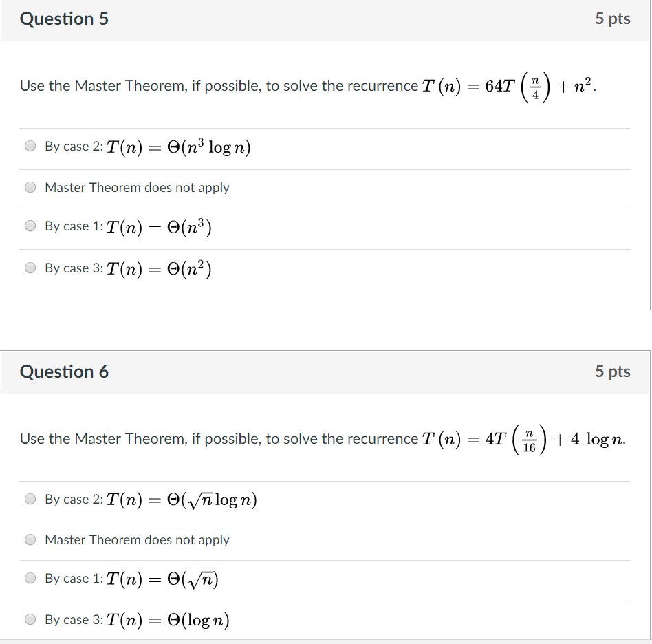Select 'Master Theorem does not apply' in Question 5
This screenshot has width=652, height=644.
pos(30,187)
